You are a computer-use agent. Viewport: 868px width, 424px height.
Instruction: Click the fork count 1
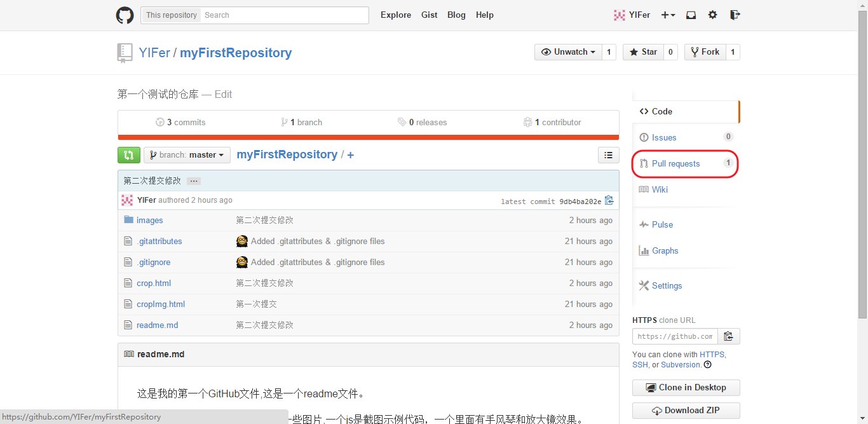[x=733, y=52]
